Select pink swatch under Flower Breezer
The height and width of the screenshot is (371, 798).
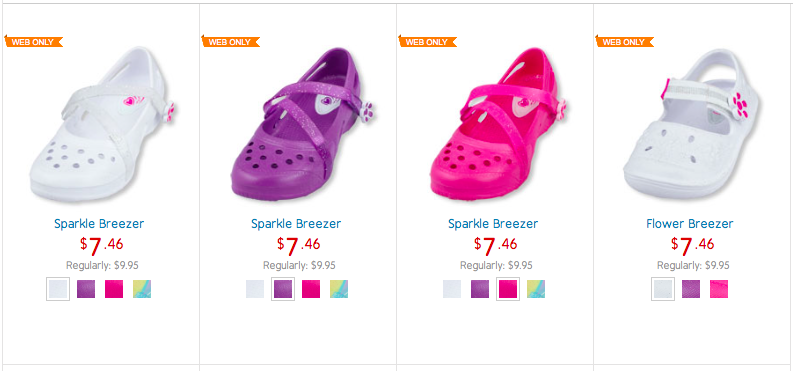pyautogui.click(x=719, y=289)
